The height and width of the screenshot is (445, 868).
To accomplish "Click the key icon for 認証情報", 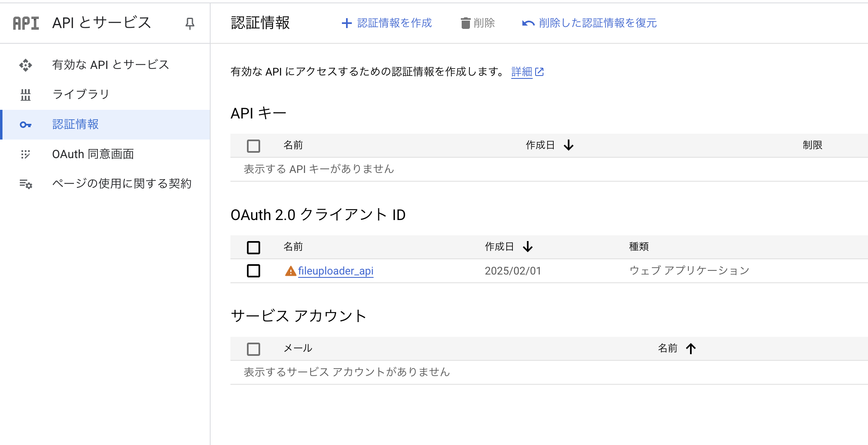I will 26,125.
